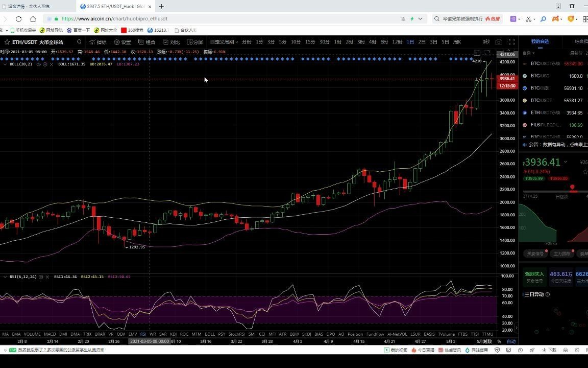Image resolution: width=588 pixels, height=368 pixels.
Task: Switch to the MACD indicator tab
Action: 50,334
